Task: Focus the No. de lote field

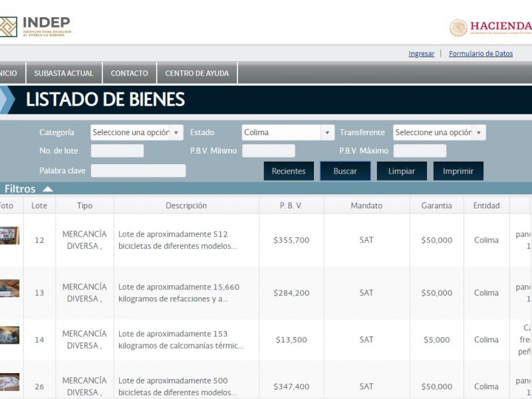Action: tap(117, 151)
